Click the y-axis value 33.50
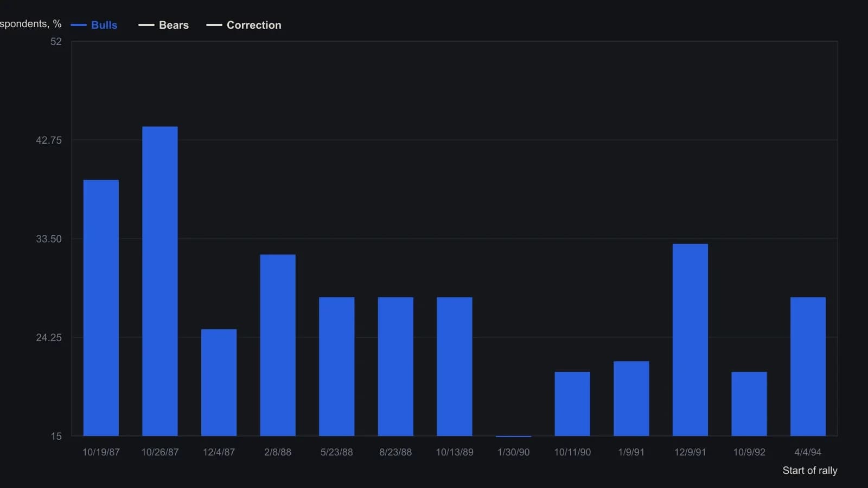 point(49,239)
